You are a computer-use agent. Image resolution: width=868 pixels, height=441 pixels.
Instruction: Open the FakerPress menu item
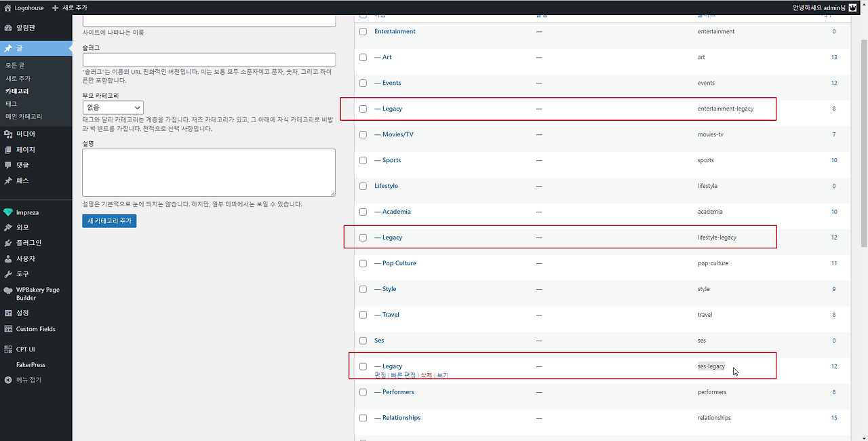(x=31, y=365)
